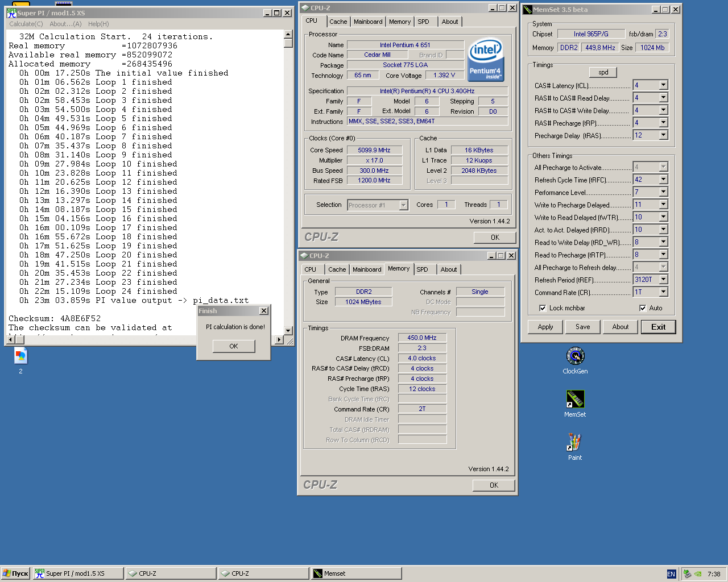Open the Performance Level dropdown
Screen dimensions: 728x582
[x=663, y=192]
